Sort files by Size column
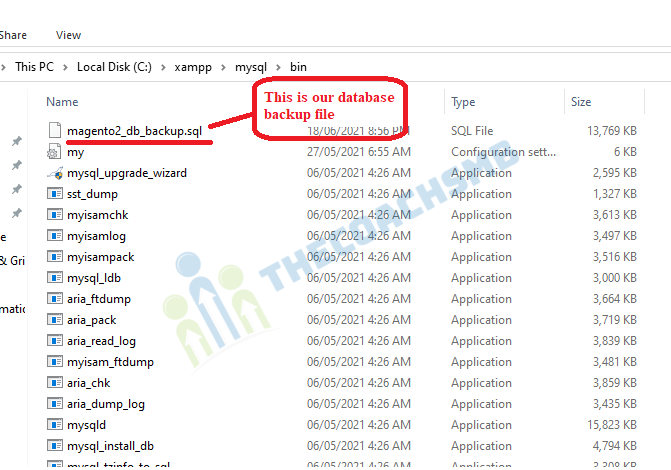The height and width of the screenshot is (470, 671). (581, 102)
